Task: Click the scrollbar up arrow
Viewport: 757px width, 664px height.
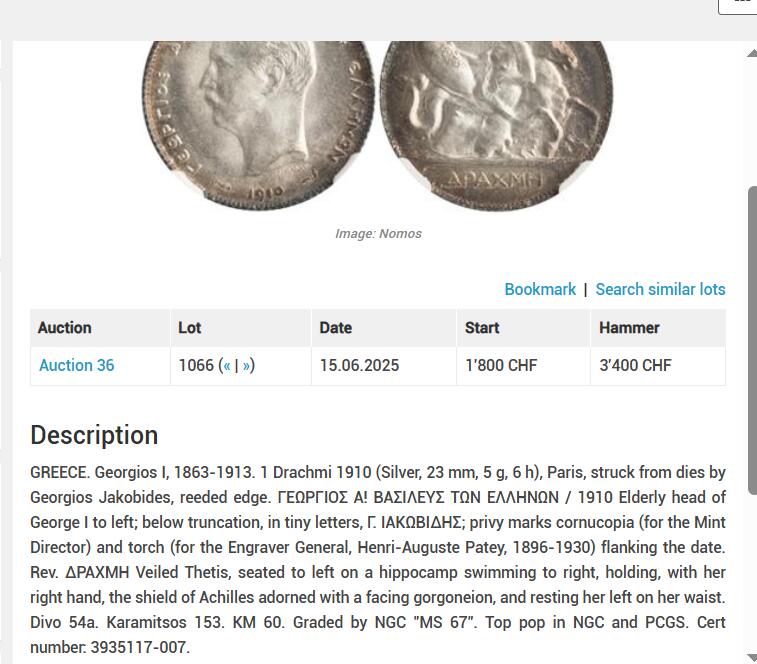Action: coord(752,53)
